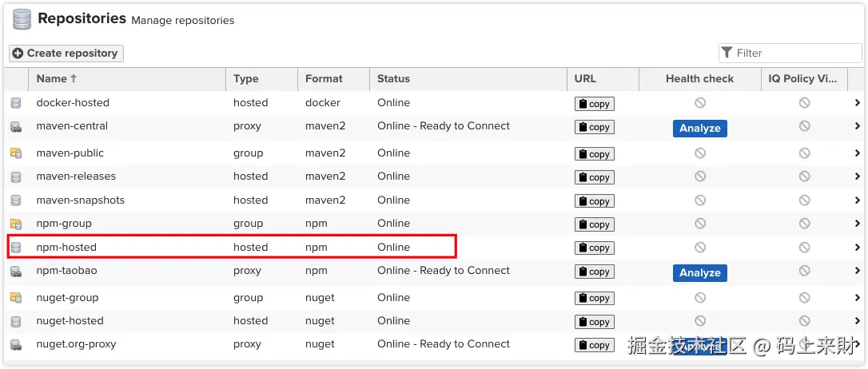The image size is (868, 369).
Task: Click the maven-central proxy repository icon
Action: (16, 127)
